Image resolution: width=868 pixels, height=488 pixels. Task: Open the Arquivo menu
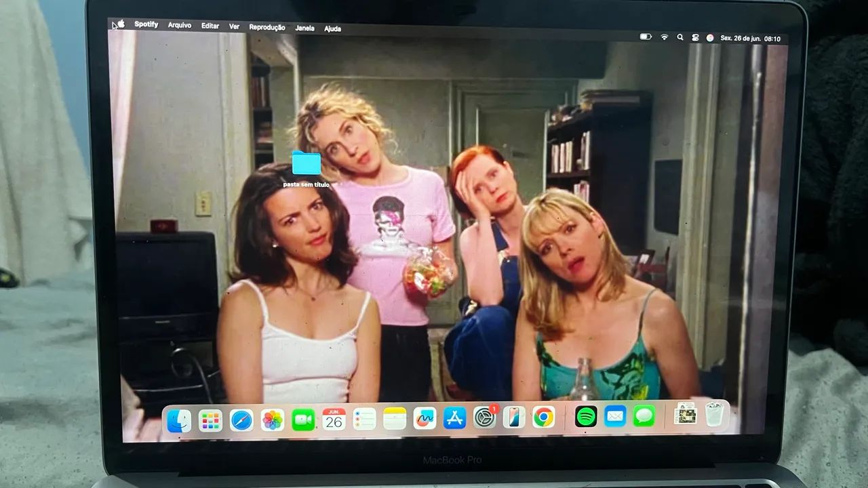point(180,25)
